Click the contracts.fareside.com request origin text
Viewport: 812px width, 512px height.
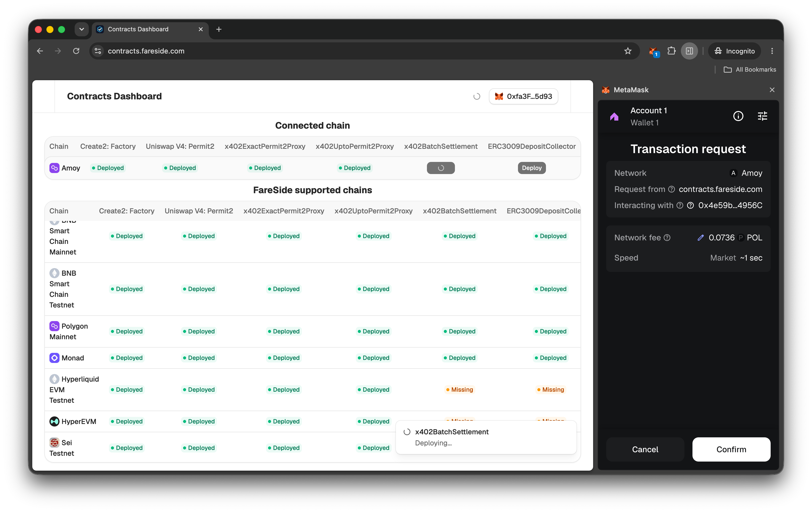720,189
